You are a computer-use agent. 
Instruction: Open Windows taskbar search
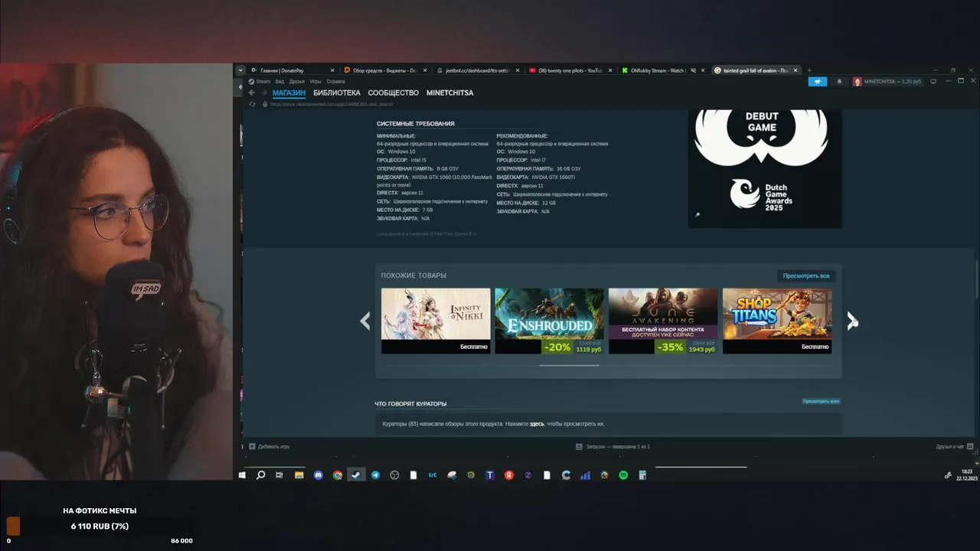point(260,475)
